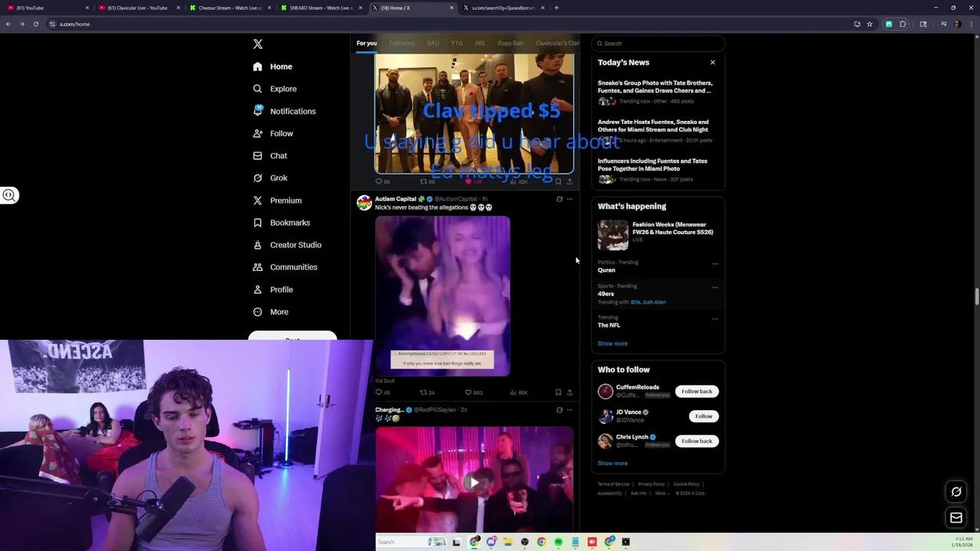980x551 pixels.
Task: Open Notifications in the sidebar
Action: pos(284,111)
